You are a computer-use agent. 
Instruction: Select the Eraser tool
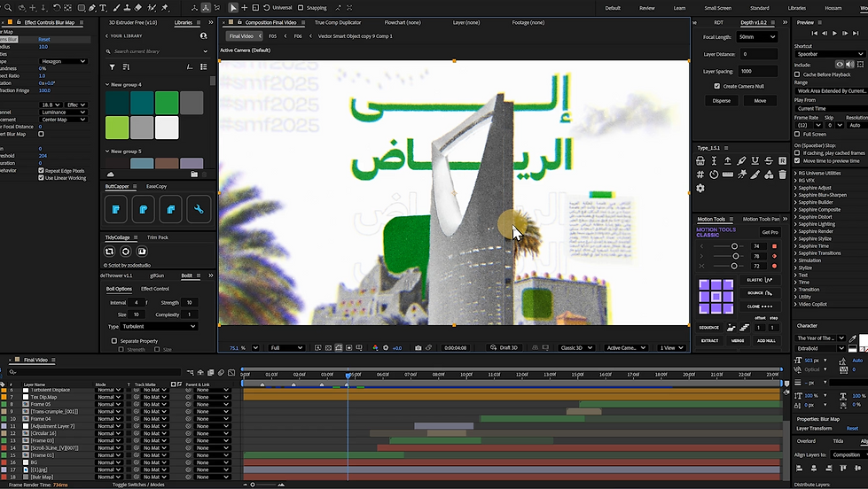tap(138, 8)
